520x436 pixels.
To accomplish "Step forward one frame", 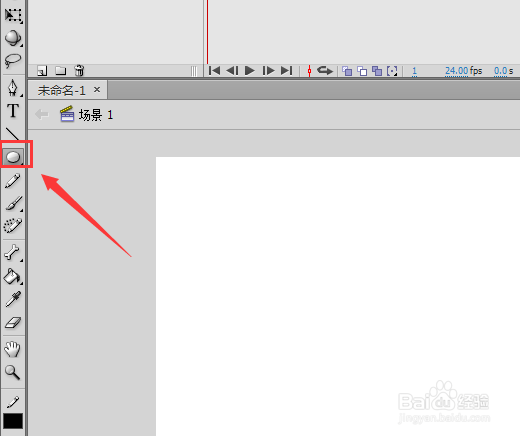I will click(268, 71).
